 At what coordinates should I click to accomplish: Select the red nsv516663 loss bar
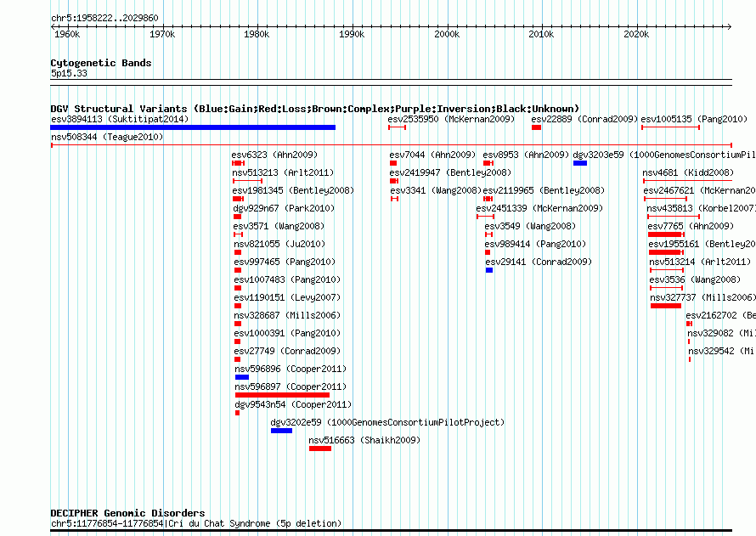click(320, 449)
